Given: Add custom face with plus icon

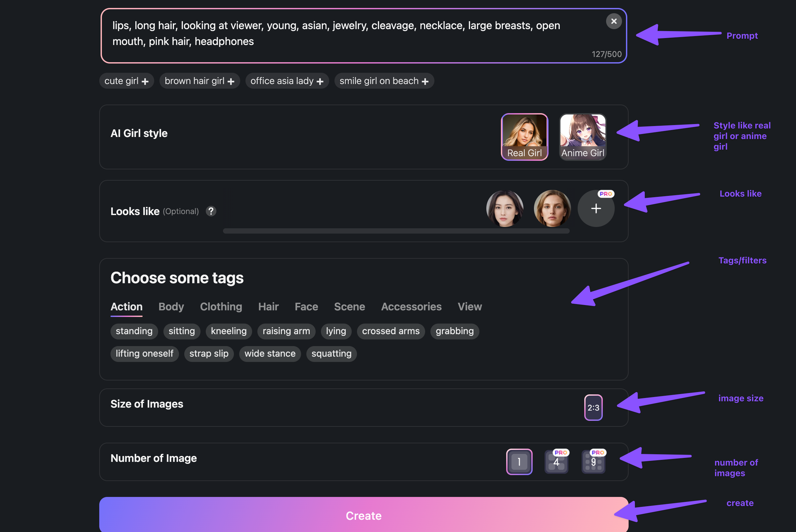Looking at the screenshot, I should click(596, 208).
